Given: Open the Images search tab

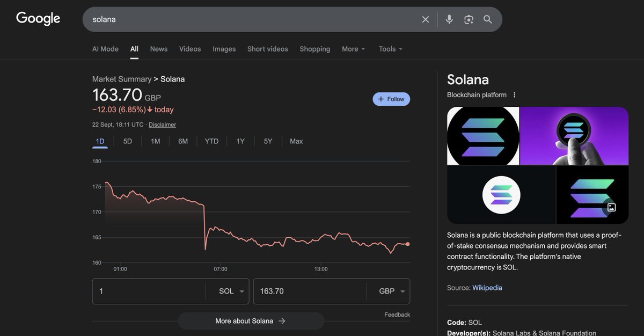Looking at the screenshot, I should pyautogui.click(x=224, y=49).
